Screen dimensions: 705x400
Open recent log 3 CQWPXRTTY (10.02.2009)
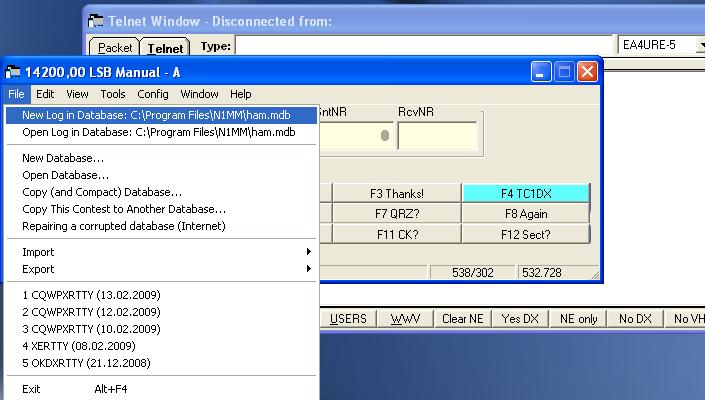coord(161,329)
